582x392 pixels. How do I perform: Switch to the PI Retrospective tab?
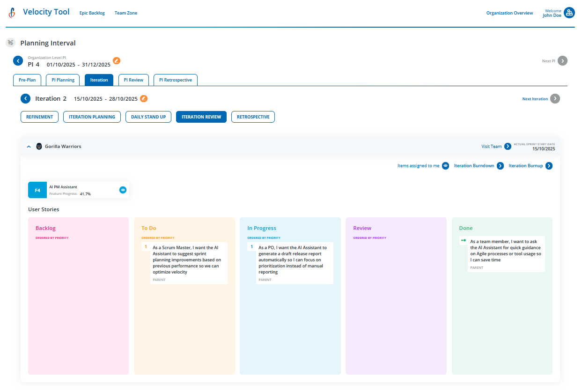coord(175,80)
